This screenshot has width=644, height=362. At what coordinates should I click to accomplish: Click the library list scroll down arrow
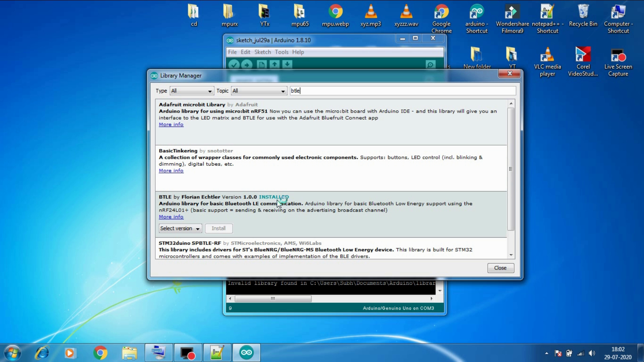pyautogui.click(x=511, y=255)
